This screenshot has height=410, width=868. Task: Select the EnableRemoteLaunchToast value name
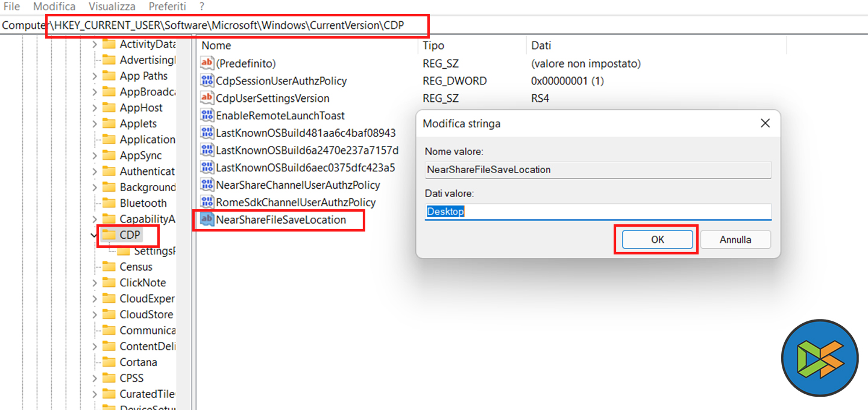click(x=280, y=116)
